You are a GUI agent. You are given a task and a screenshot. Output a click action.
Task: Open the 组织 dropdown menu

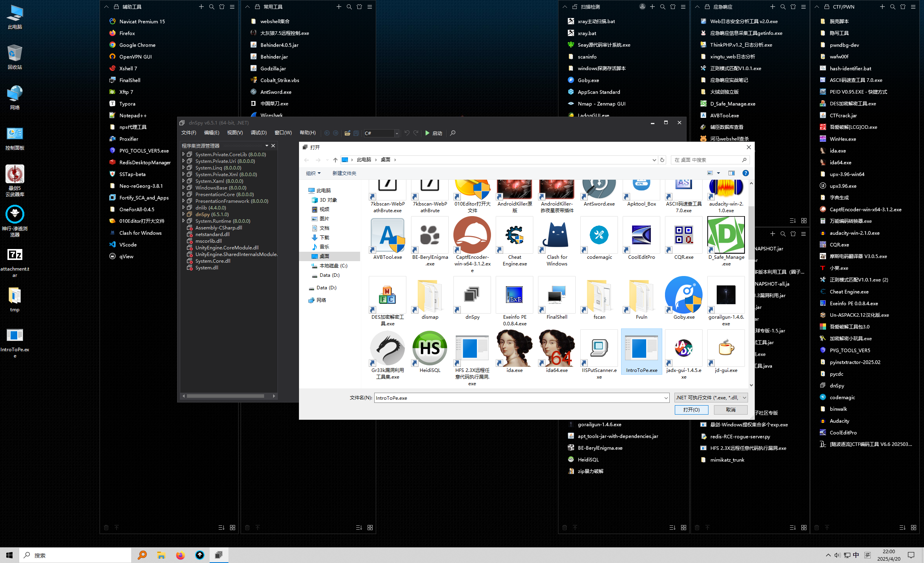tap(313, 173)
